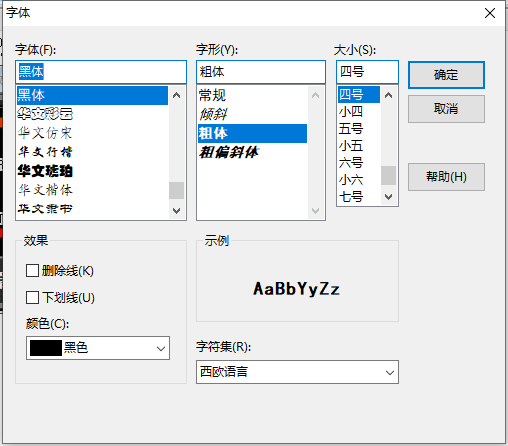Viewport: 508px width, 446px height.
Task: Open the 颜色 color dropdown
Action: [x=98, y=348]
